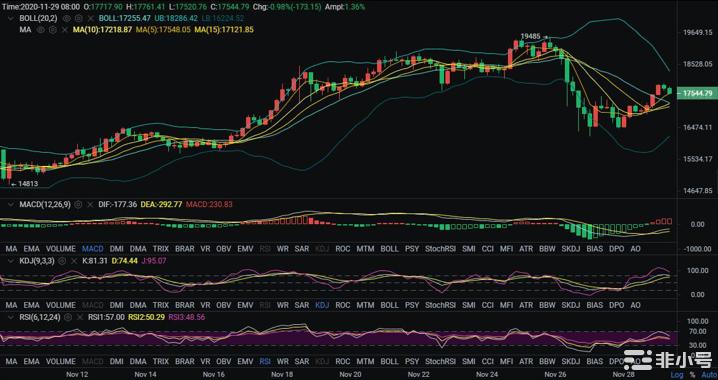
Task: Open MACD(12,26,9) settings gear
Action: point(78,205)
